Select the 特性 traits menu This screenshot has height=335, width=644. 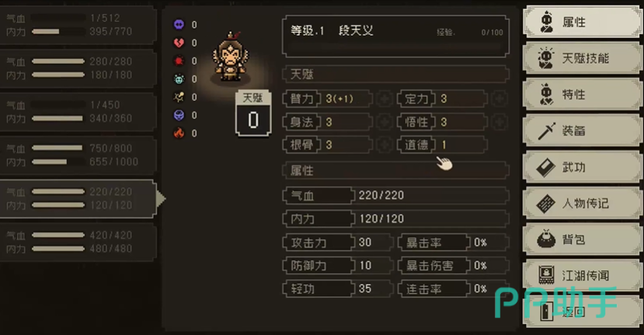[583, 94]
